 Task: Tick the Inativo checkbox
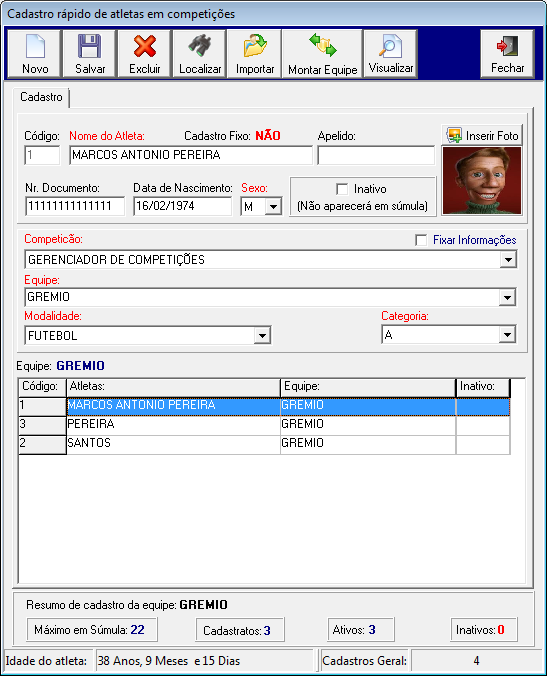[342, 189]
